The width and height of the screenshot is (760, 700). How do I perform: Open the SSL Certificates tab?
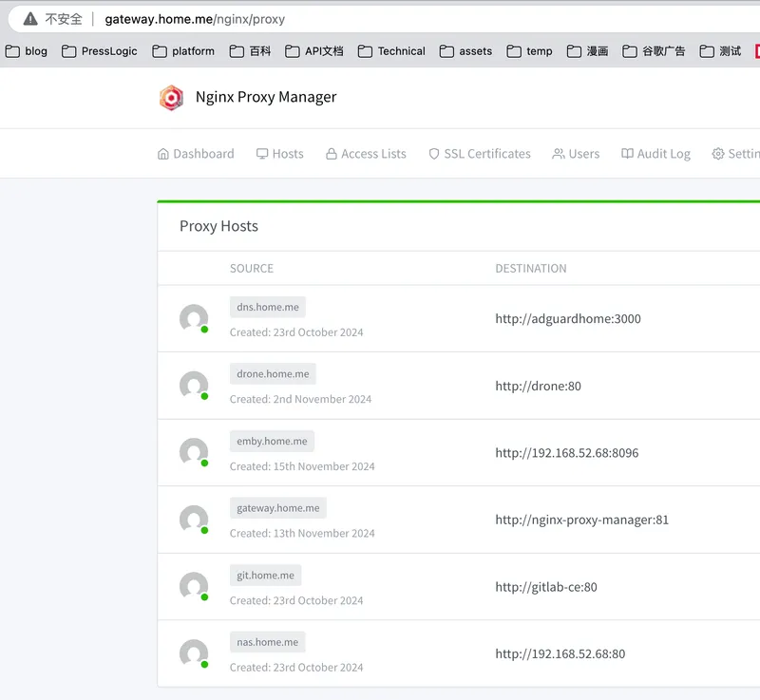(479, 154)
